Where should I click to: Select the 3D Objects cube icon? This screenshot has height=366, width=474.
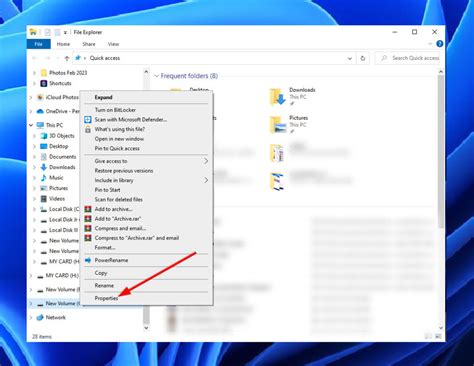tap(44, 136)
